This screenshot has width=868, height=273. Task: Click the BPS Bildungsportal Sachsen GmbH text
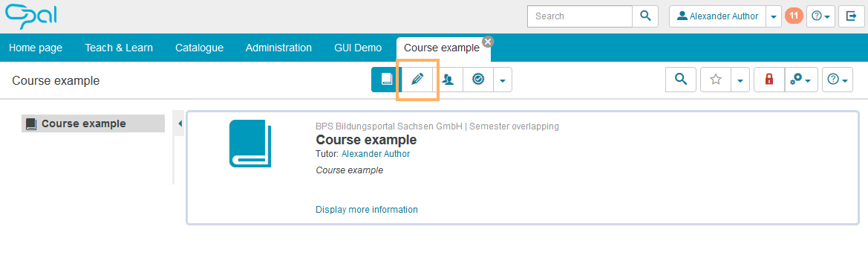(x=388, y=126)
